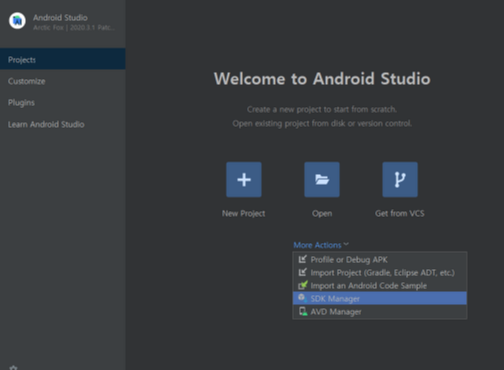The image size is (504, 370).
Task: Click the Get from VCS text label
Action: tap(400, 213)
